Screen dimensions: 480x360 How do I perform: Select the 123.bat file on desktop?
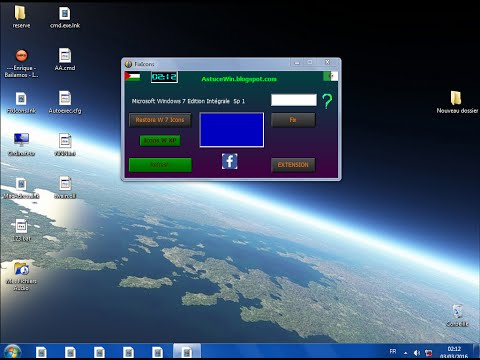tap(21, 230)
